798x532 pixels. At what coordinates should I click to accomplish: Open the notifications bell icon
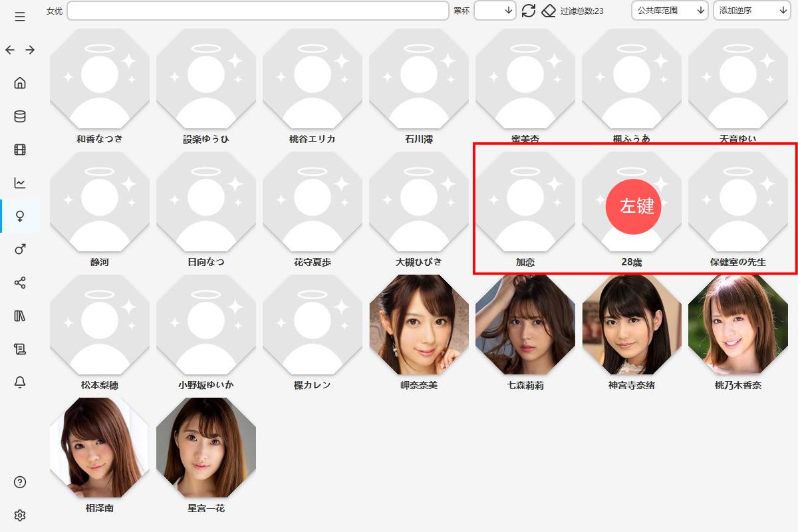pos(20,382)
